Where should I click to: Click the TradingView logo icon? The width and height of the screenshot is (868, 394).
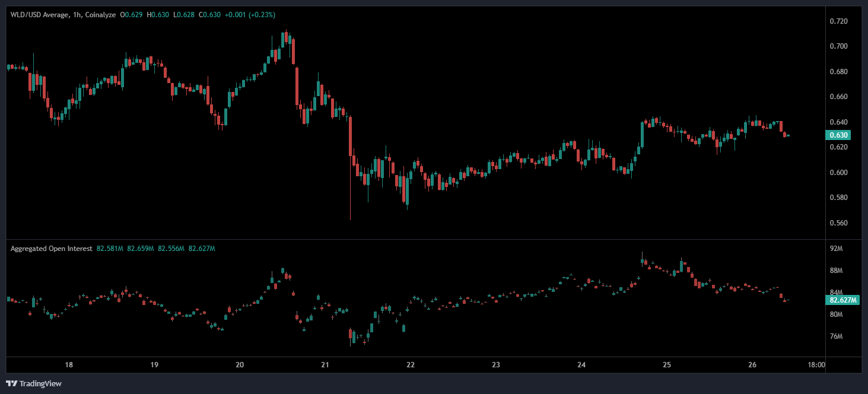point(12,383)
